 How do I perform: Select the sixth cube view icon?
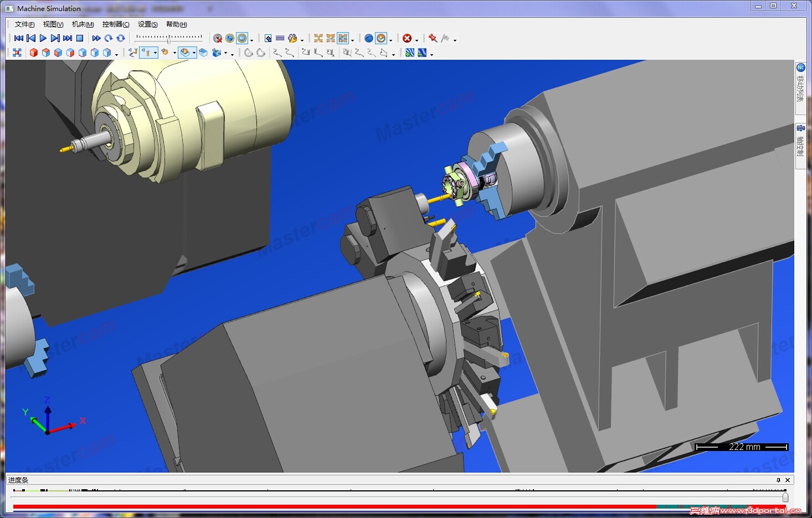coord(95,53)
